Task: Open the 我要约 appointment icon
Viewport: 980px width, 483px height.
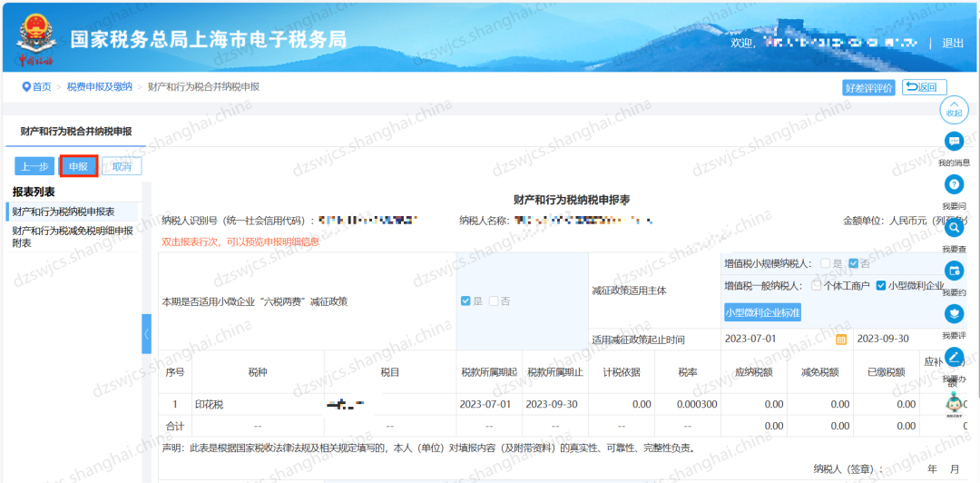Action: click(954, 271)
